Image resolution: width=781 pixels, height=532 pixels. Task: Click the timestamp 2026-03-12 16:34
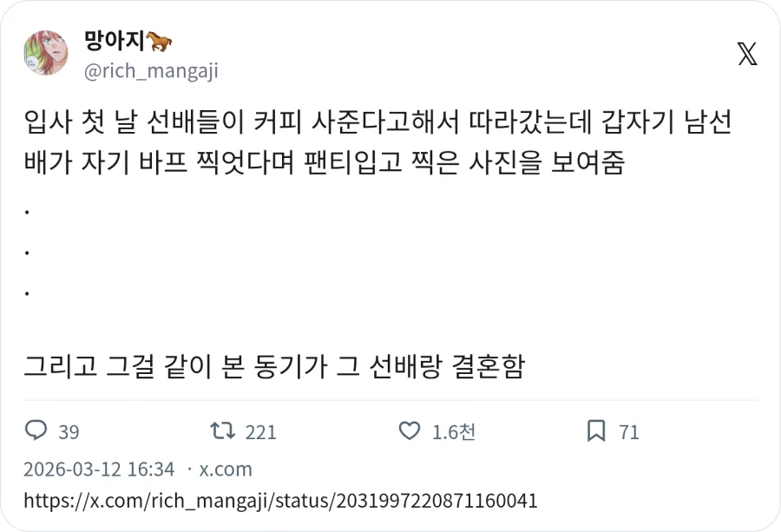(99, 469)
